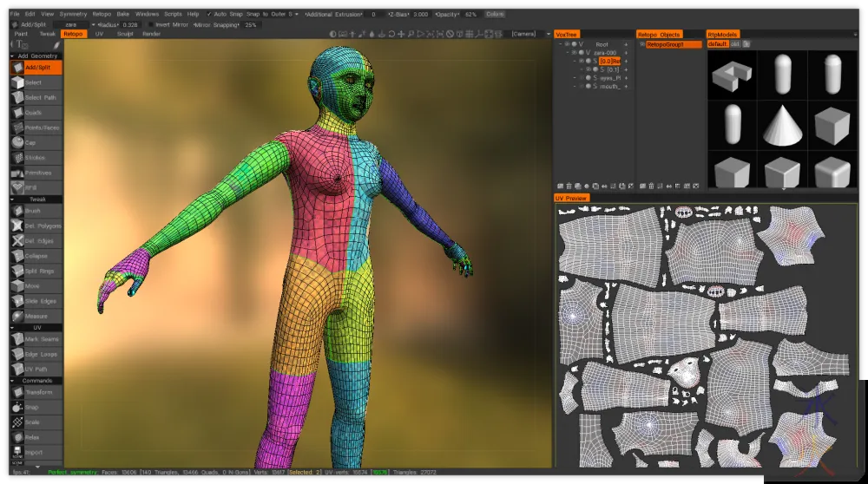Open the zara object dropdown

tap(93, 25)
